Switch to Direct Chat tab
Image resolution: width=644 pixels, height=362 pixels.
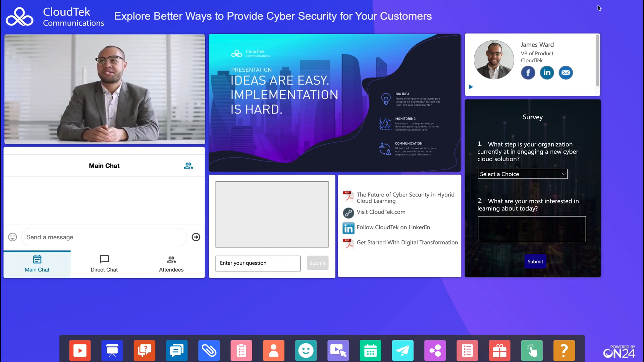pyautogui.click(x=104, y=263)
